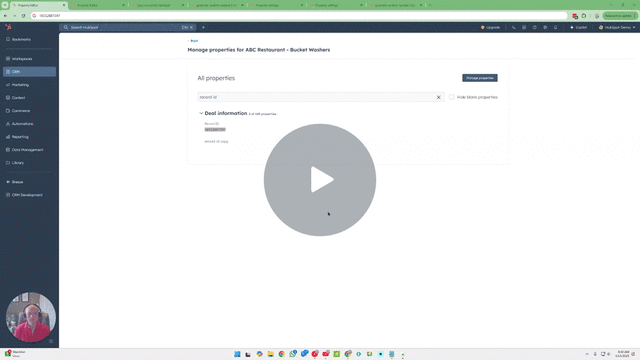
Task: Open the Windows Start button
Action: 237,354
